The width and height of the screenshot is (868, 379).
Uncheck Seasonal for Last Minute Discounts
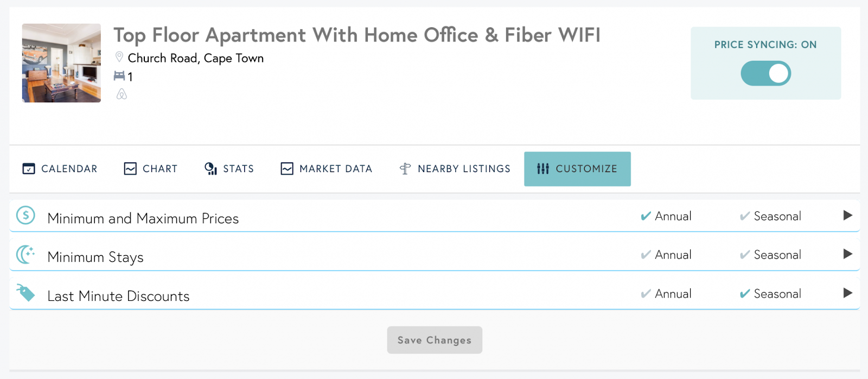click(x=745, y=294)
